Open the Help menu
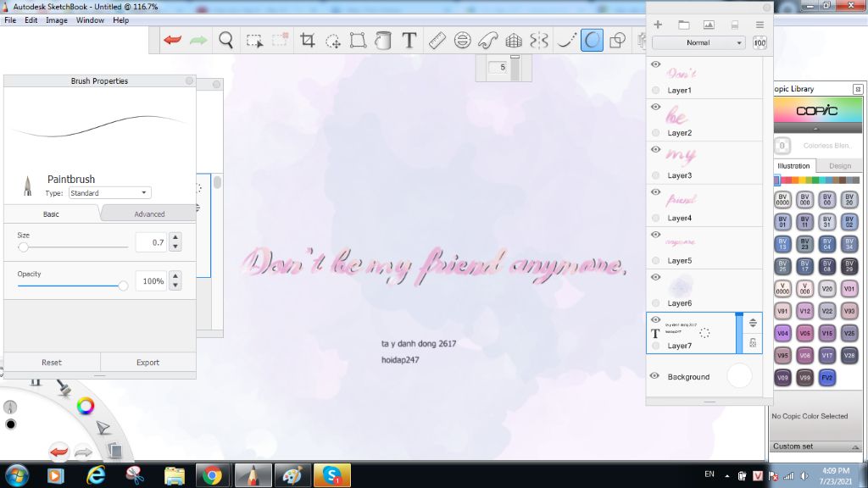This screenshot has height=488, width=868. click(x=120, y=20)
